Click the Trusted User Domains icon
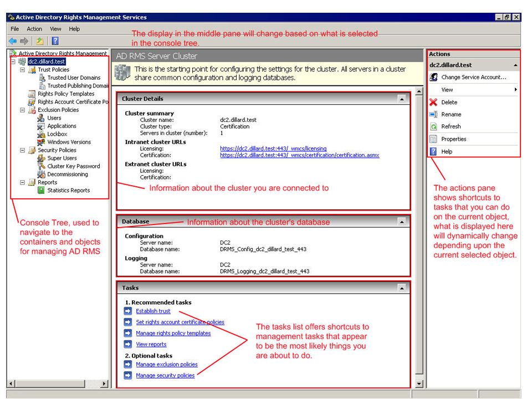This screenshot has width=532, height=399. click(42, 78)
